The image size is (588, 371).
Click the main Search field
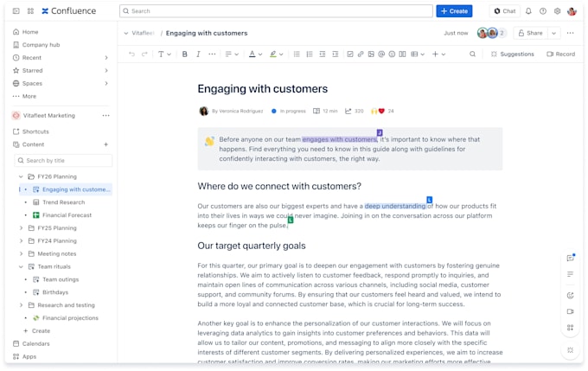276,11
